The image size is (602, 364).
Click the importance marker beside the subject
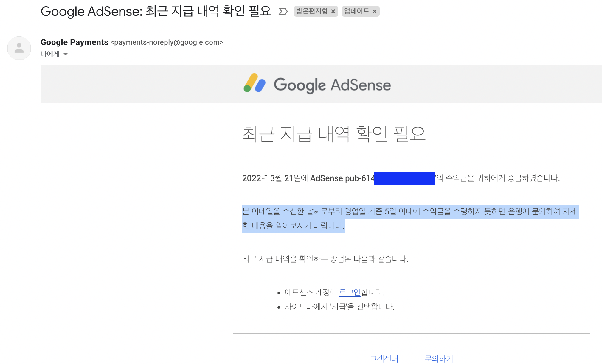(x=283, y=12)
